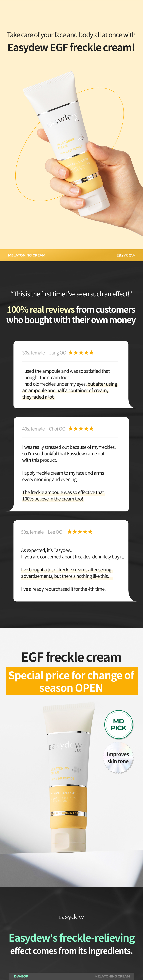Click the Easydew EGF freckle cream headline
The height and width of the screenshot is (980, 143).
71,48
